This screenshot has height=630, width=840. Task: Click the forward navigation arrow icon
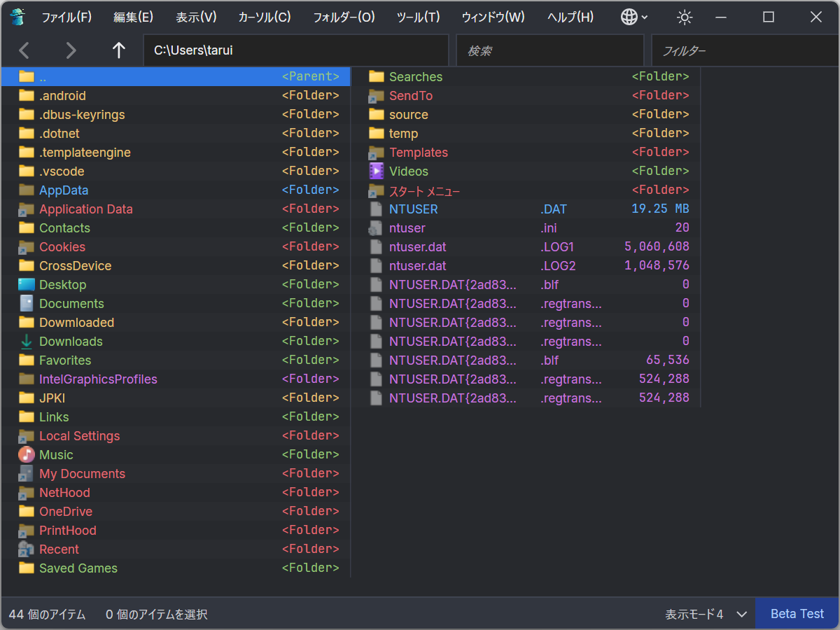(70, 50)
